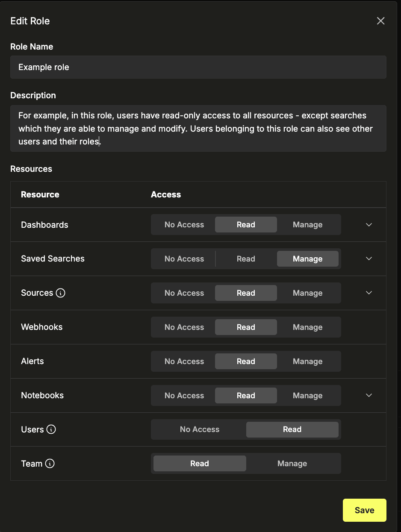Click the Users info icon
Viewport: 401px width, 532px height.
click(x=51, y=429)
